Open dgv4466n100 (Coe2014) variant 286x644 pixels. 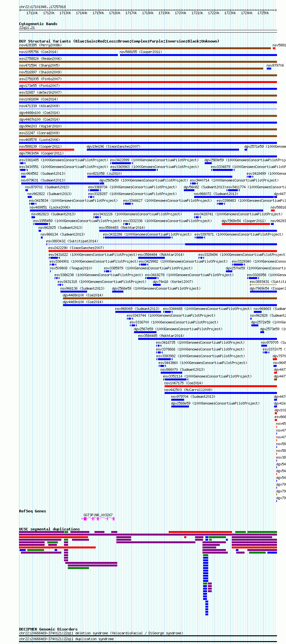click(x=40, y=113)
